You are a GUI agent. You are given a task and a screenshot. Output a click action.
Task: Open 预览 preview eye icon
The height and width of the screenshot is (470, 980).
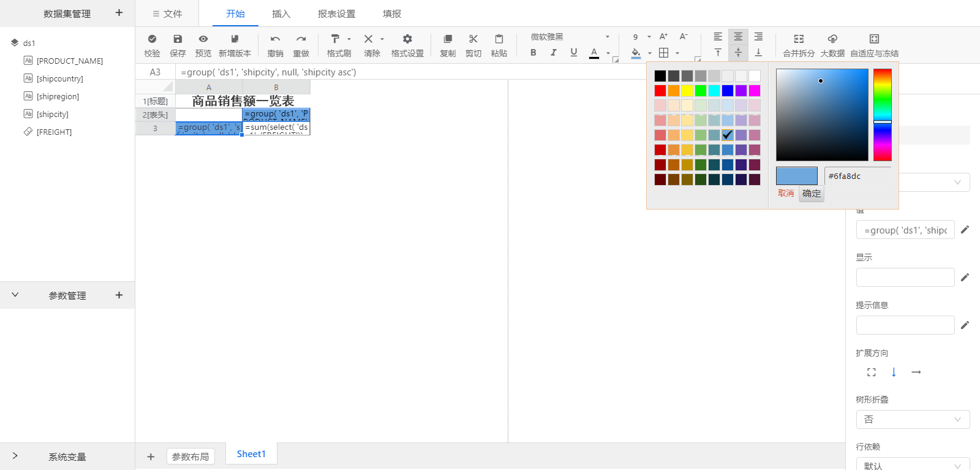[203, 39]
